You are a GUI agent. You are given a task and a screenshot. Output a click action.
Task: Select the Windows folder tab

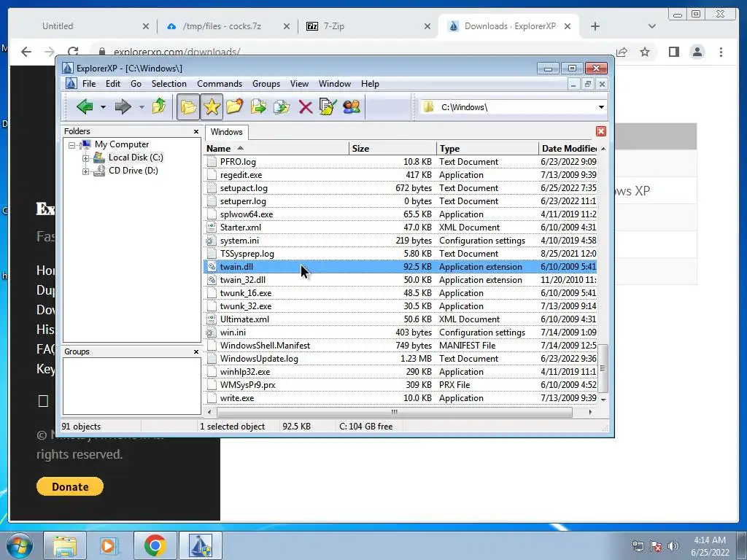click(226, 132)
